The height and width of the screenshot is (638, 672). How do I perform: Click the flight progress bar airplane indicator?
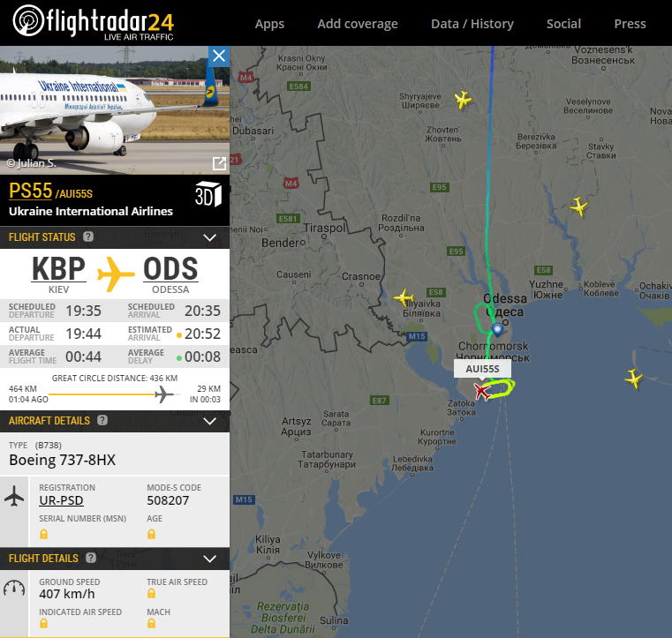[x=163, y=394]
